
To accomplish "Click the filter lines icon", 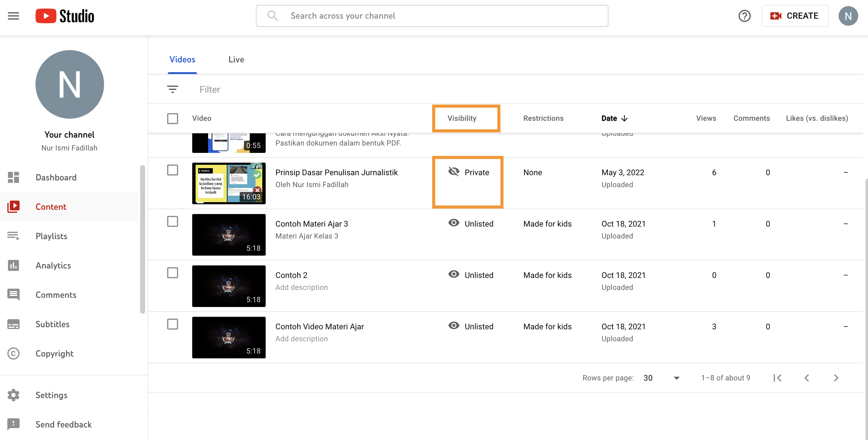I will pyautogui.click(x=173, y=89).
